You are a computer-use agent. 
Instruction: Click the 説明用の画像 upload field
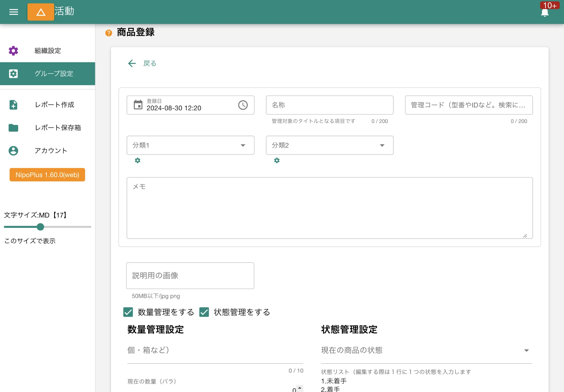point(190,276)
